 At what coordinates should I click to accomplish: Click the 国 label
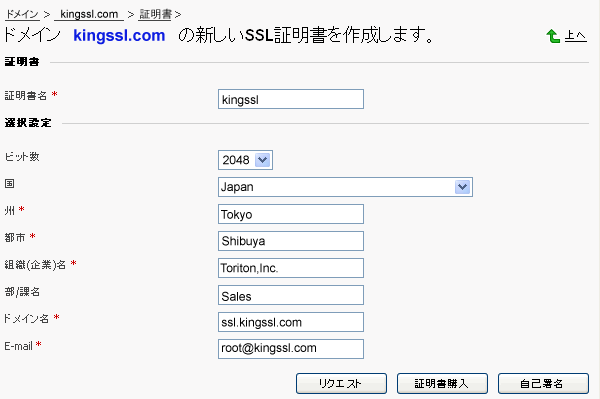[10, 183]
